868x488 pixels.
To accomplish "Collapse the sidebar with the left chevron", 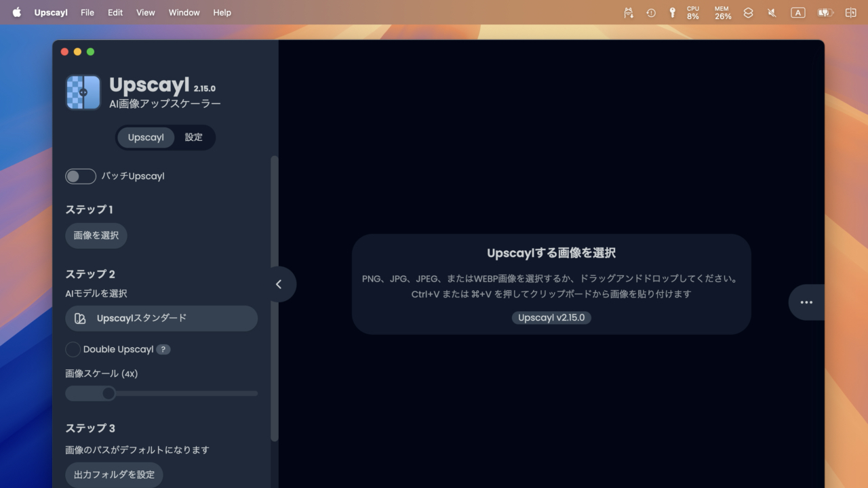I will tap(279, 285).
